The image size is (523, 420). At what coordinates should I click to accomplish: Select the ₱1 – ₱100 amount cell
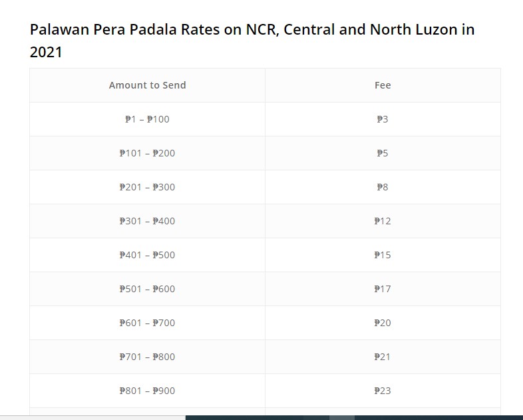pyautogui.click(x=147, y=119)
